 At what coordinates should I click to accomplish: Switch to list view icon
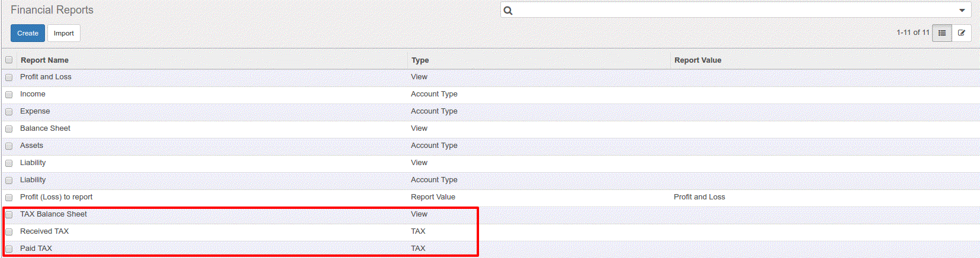coord(942,33)
